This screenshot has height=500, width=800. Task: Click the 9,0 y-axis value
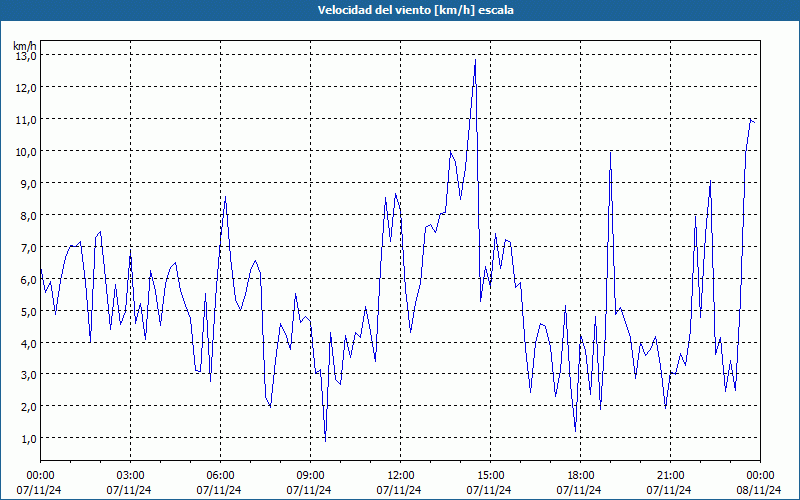[x=29, y=184]
